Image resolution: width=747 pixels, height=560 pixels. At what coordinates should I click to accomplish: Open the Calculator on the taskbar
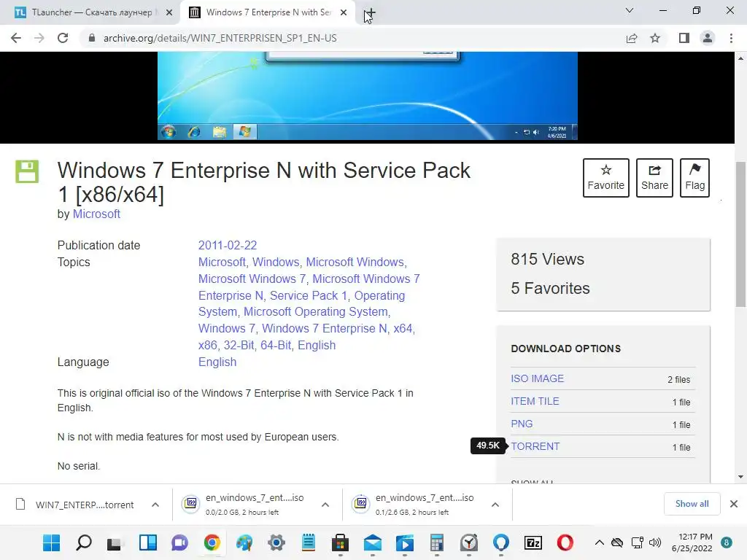tap(437, 542)
